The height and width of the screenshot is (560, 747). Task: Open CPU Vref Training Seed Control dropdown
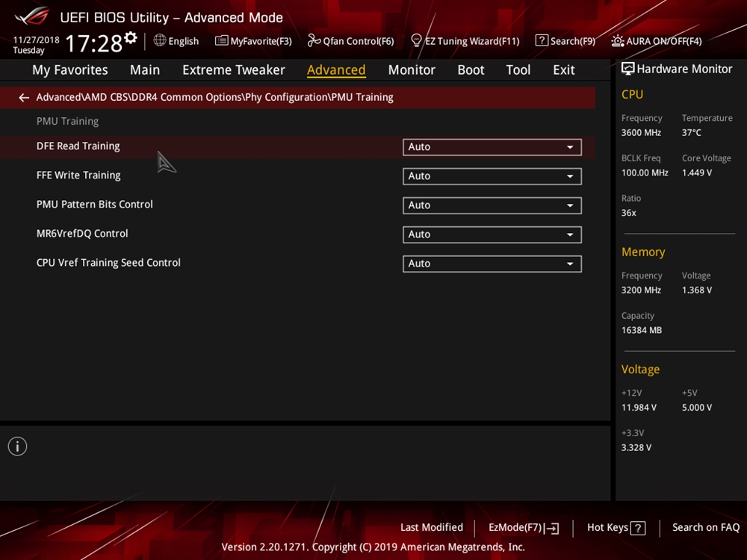[492, 264]
